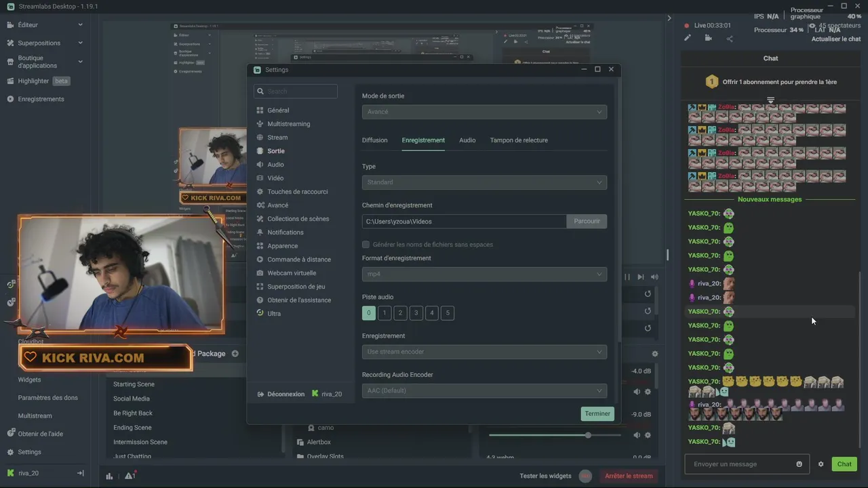The image size is (868, 488).
Task: Toggle Piste audio track 5
Action: (x=447, y=313)
